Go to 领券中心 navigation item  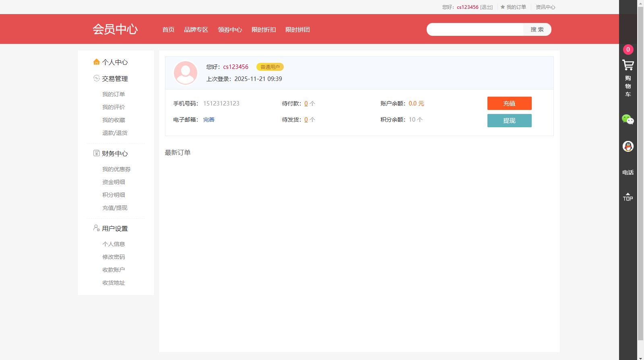230,30
